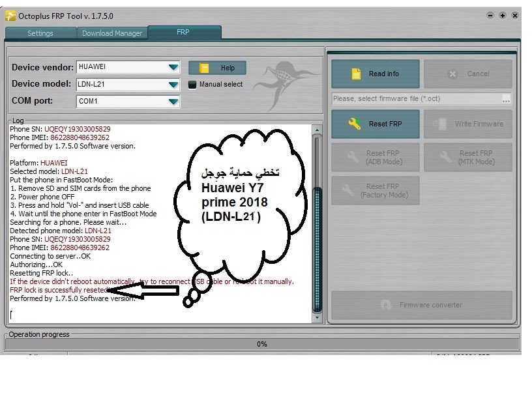Select the FRP tab
The width and height of the screenshot is (532, 400).
tap(185, 32)
